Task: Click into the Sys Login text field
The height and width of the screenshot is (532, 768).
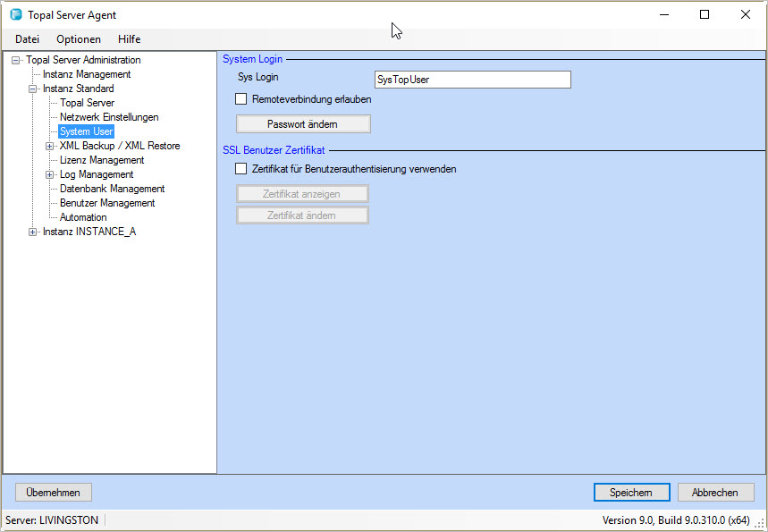Action: [x=472, y=80]
